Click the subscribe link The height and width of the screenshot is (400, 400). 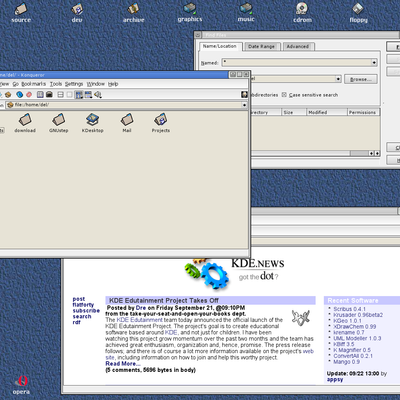[86, 311]
